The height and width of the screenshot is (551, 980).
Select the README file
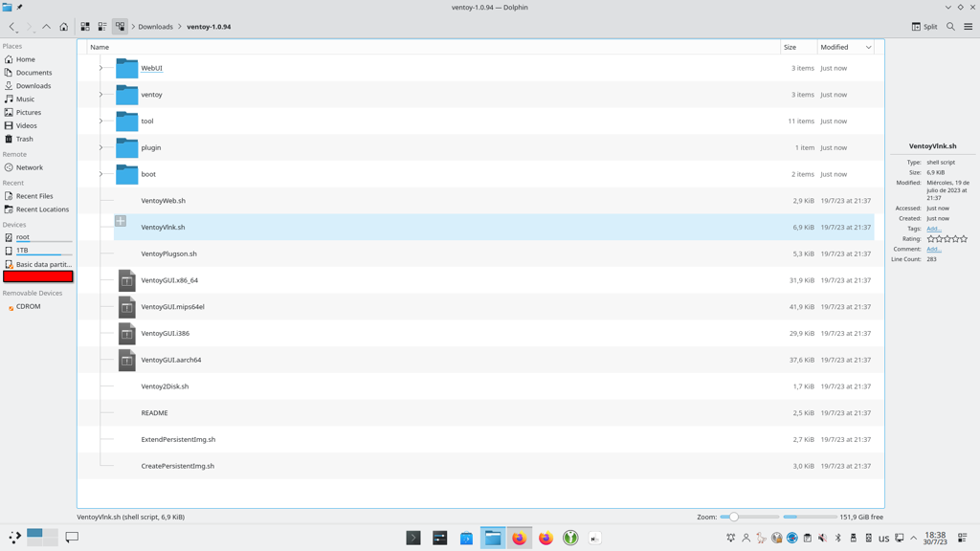[x=154, y=413]
